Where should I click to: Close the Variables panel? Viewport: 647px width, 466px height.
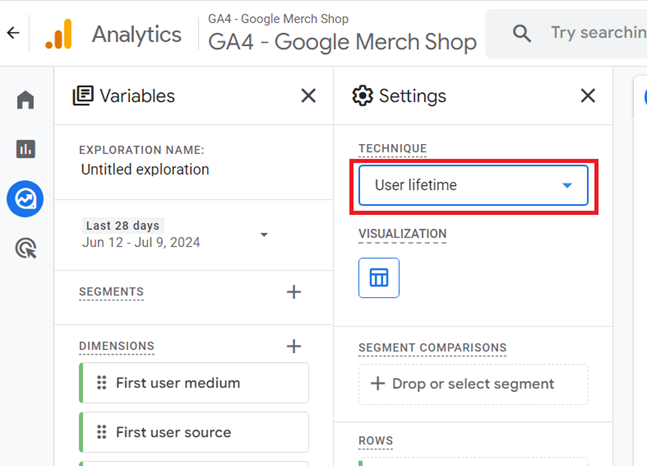[308, 96]
